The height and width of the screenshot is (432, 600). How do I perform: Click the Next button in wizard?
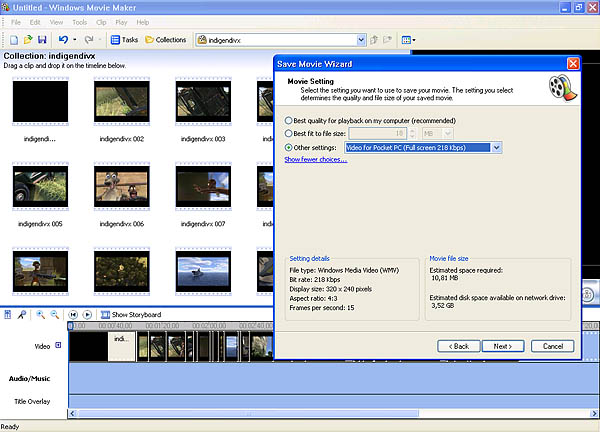(x=502, y=346)
